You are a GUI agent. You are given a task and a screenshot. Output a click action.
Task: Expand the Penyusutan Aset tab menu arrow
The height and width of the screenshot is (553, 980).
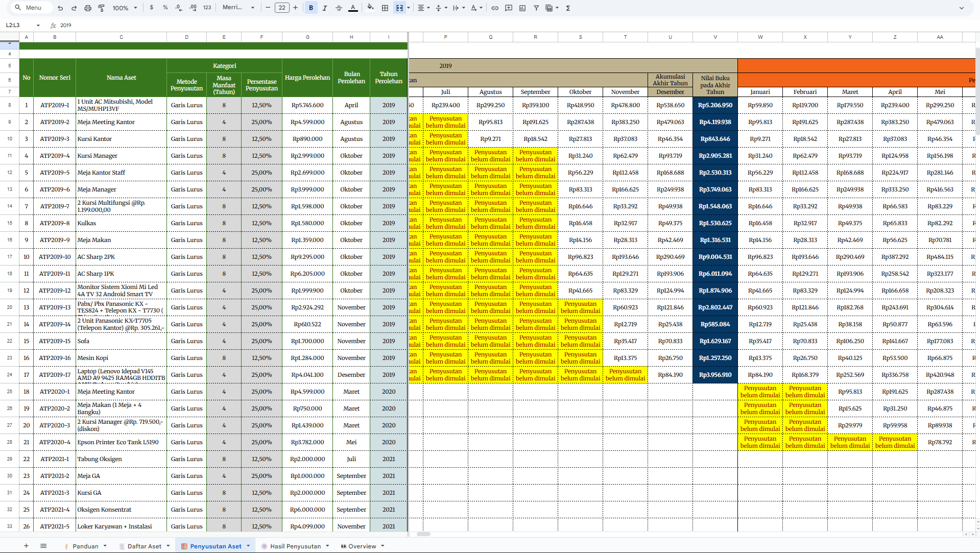[249, 546]
